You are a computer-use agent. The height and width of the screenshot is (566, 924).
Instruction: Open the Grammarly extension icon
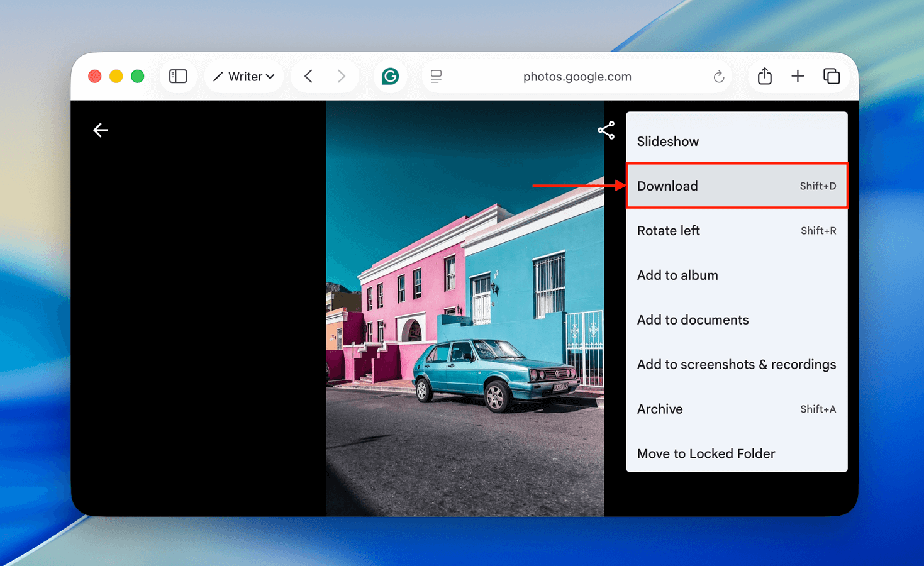tap(390, 77)
